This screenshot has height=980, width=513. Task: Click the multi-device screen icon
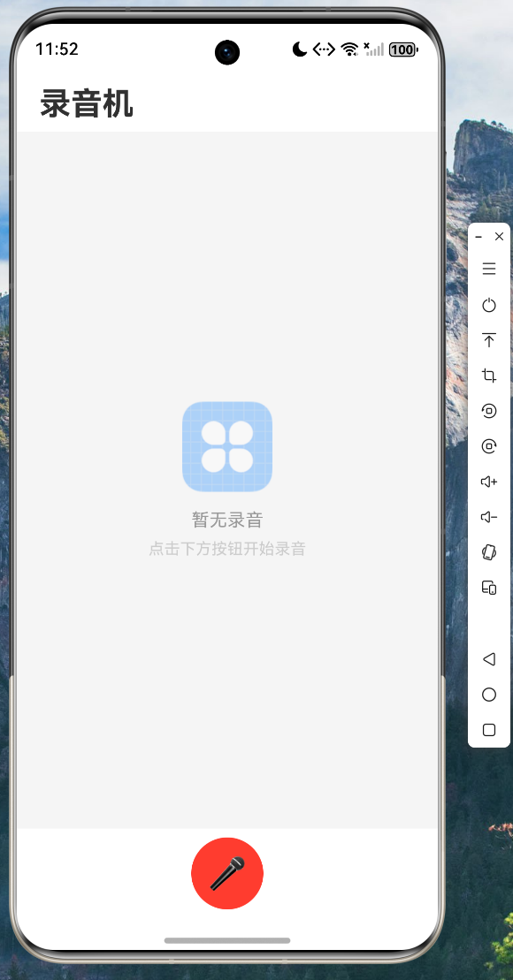[489, 588]
